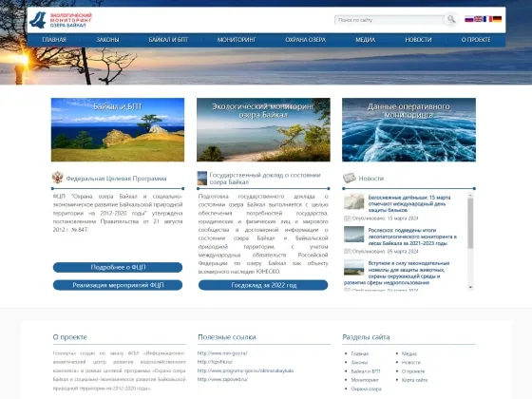Image resolution: width=532 pixels, height=399 pixels.
Task: Click the footer heading Полезные ссылки
Action: point(227,337)
